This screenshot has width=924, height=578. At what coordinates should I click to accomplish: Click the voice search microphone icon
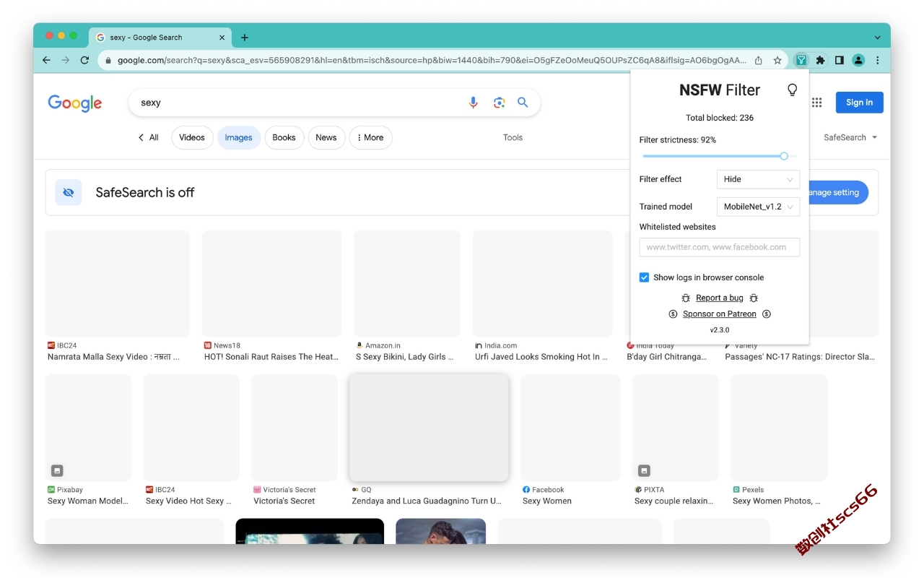474,103
